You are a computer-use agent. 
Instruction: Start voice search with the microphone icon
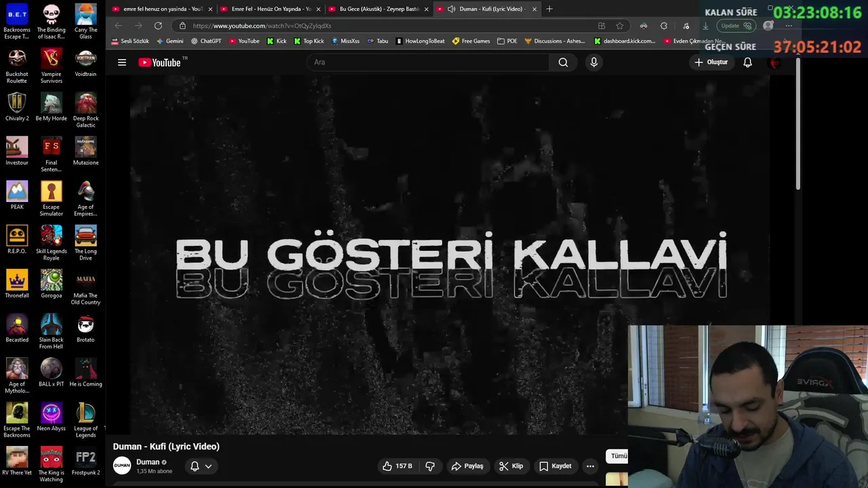pos(594,62)
